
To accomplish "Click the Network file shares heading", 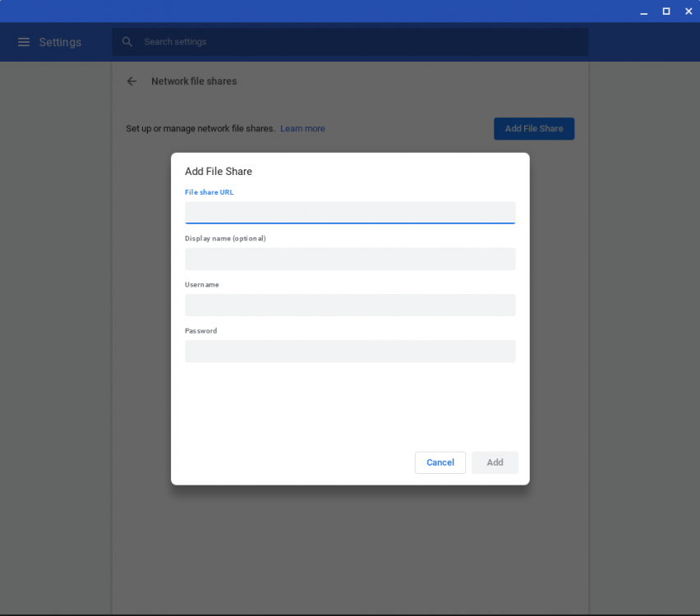I will [x=194, y=81].
